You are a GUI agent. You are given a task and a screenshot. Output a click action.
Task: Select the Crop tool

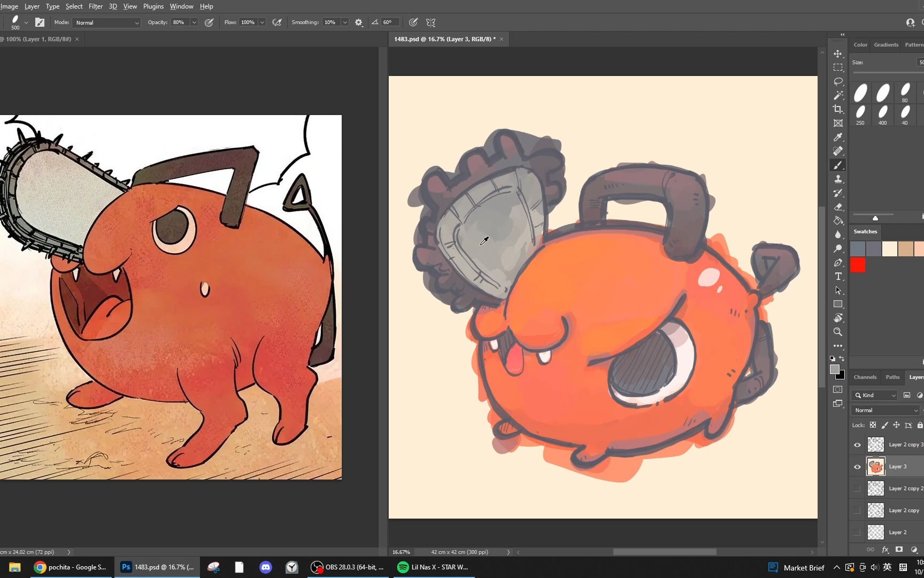tap(838, 109)
